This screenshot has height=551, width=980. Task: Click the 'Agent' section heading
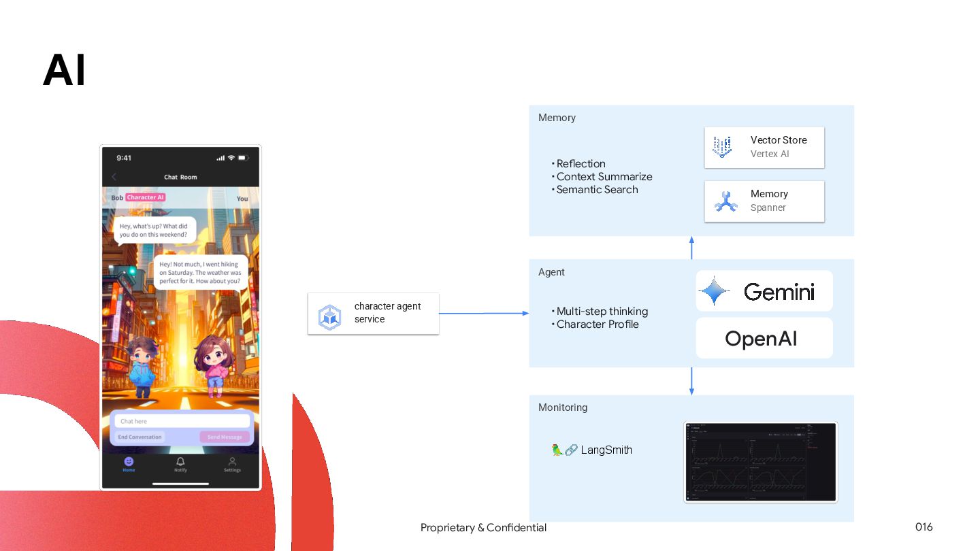[x=551, y=272]
